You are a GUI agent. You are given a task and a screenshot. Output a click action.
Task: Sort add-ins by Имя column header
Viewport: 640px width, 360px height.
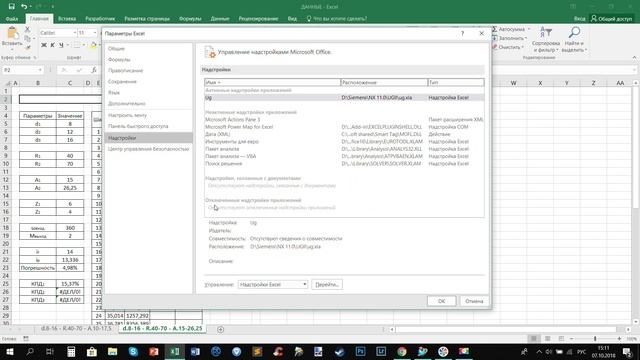[x=272, y=82]
